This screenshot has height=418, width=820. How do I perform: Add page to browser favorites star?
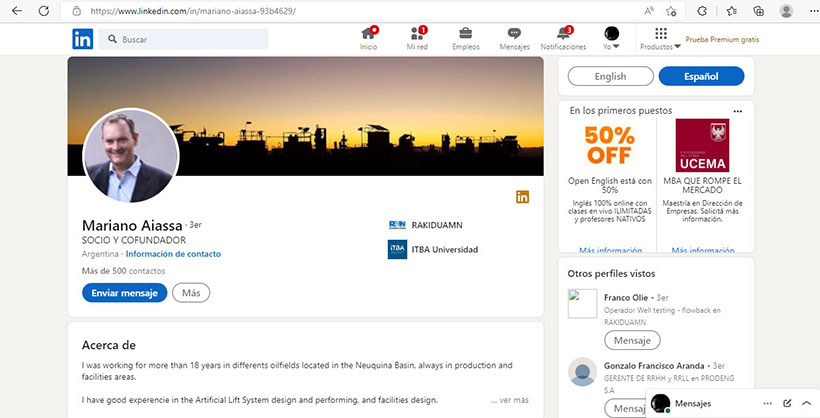(x=671, y=10)
